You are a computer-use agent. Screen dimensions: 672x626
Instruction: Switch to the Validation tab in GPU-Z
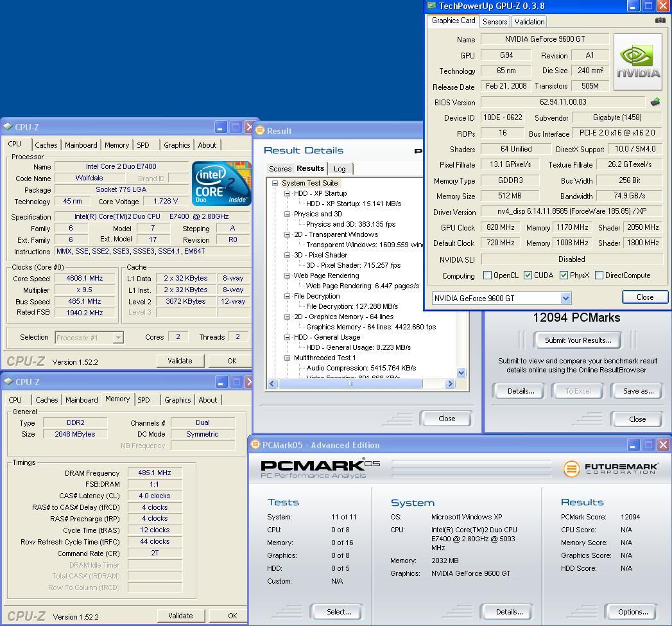pos(530,21)
